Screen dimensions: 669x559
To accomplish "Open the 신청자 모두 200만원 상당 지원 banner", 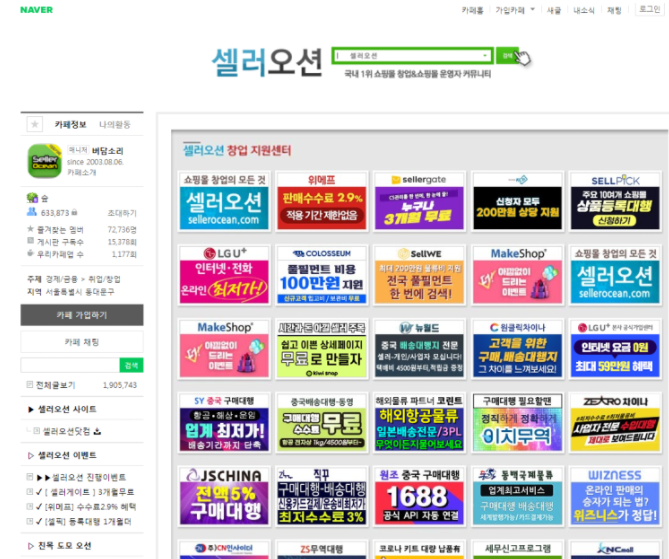I will click(517, 201).
